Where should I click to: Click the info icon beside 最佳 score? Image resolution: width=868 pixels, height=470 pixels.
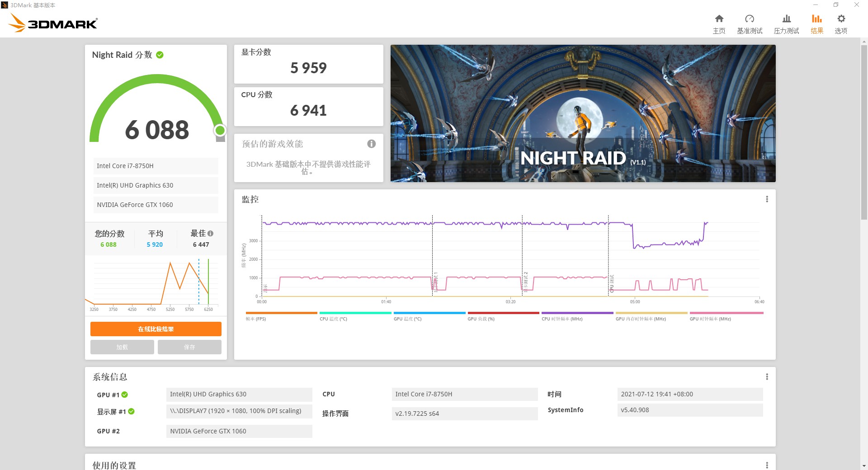point(210,234)
